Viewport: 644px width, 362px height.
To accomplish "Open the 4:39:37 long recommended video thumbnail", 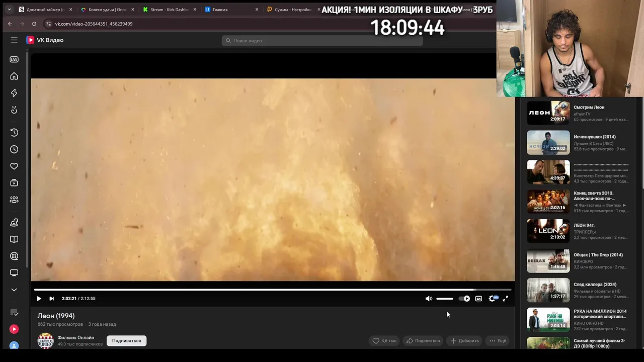I will 548,172.
